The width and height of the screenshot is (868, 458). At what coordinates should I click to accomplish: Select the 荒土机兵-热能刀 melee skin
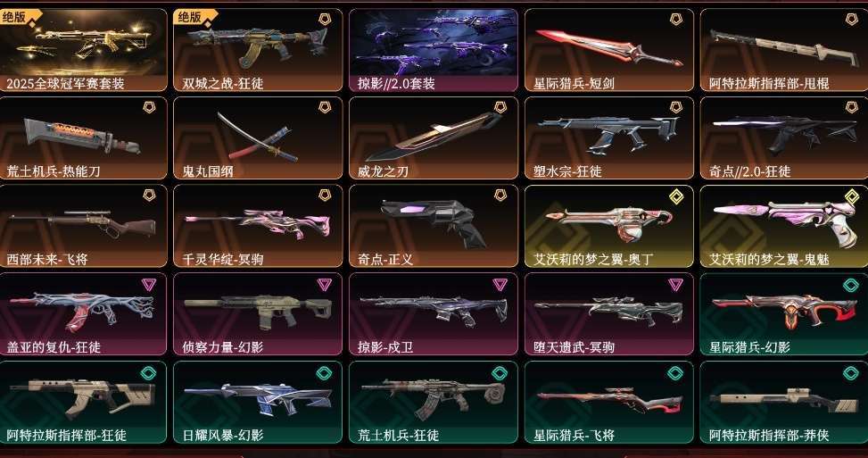click(x=82, y=137)
